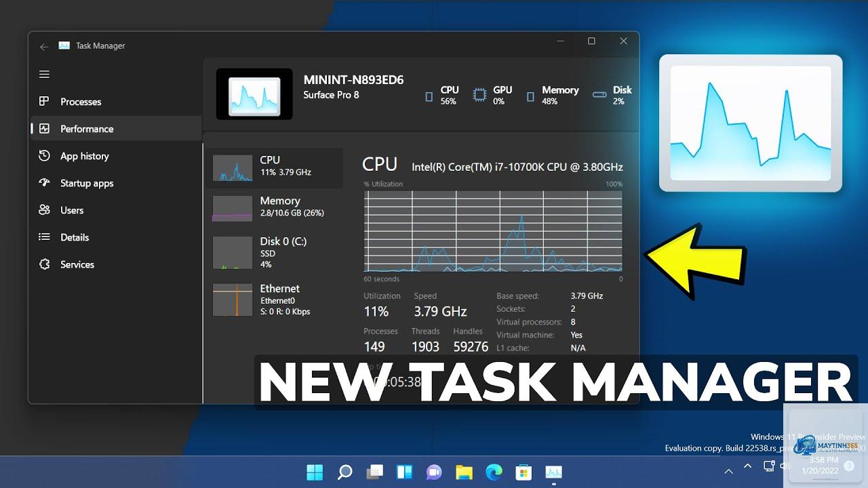The width and height of the screenshot is (868, 488).
Task: Minimize the Task Manager window
Action: click(x=559, y=41)
